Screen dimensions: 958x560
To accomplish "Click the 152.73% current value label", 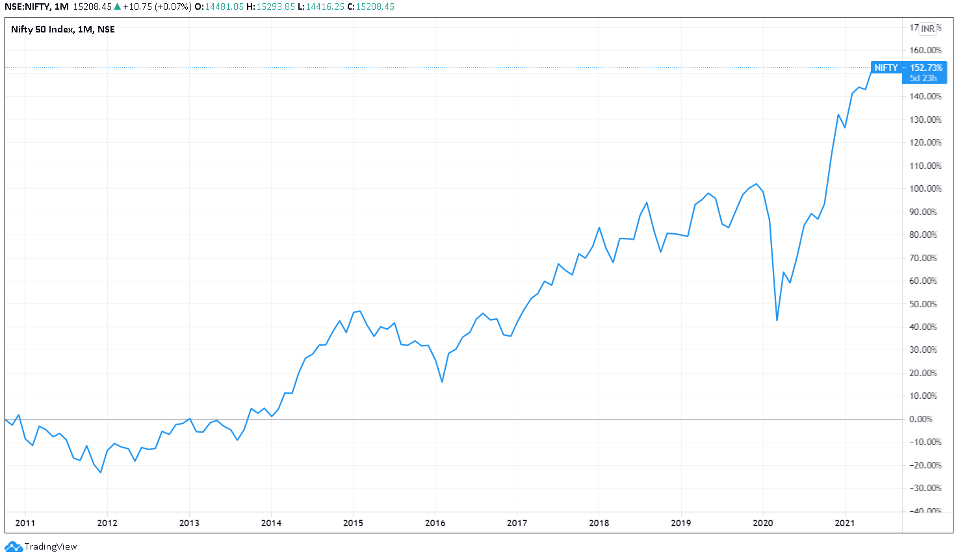I will pos(926,68).
